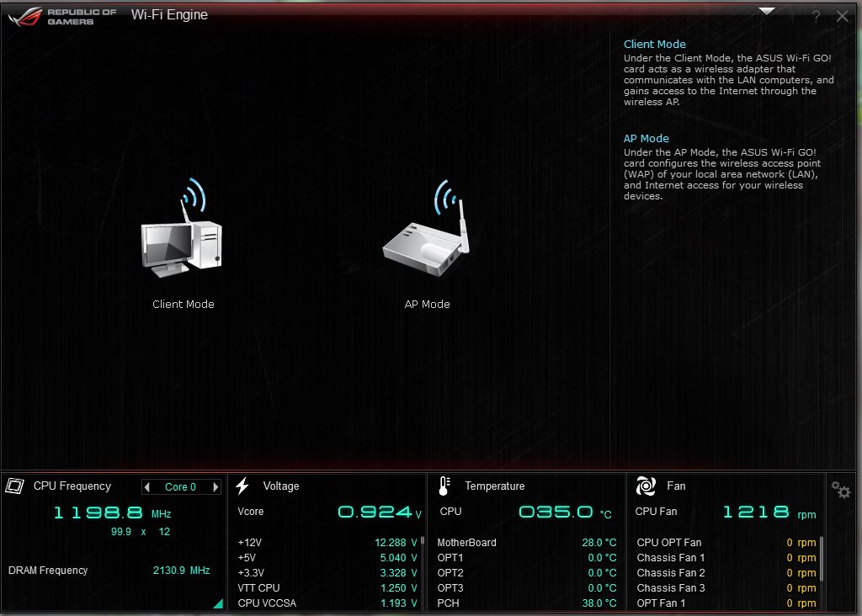The height and width of the screenshot is (616, 862).
Task: Select the AP Mode router icon
Action: 427,228
